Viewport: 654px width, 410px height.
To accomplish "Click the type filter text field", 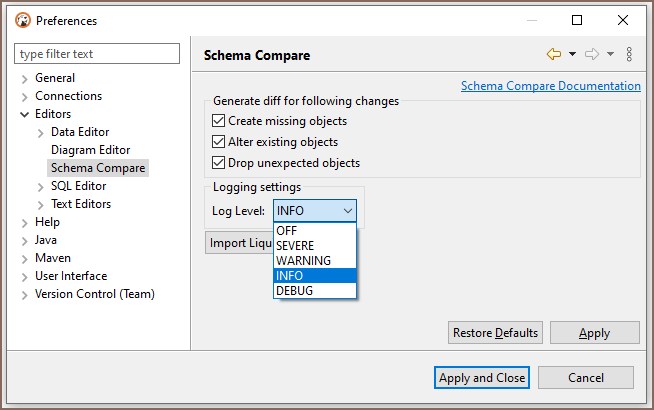I will 97,54.
